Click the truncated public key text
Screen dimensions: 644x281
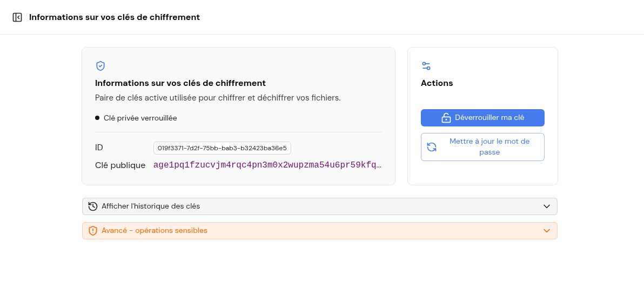pyautogui.click(x=267, y=165)
